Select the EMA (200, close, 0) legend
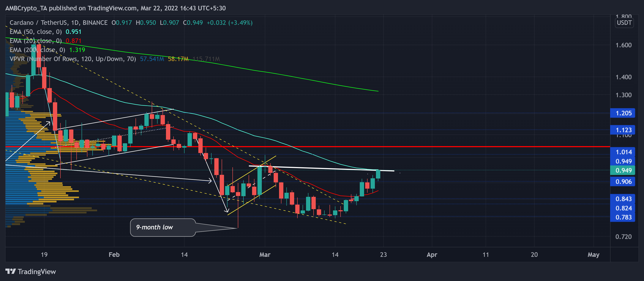 37,50
